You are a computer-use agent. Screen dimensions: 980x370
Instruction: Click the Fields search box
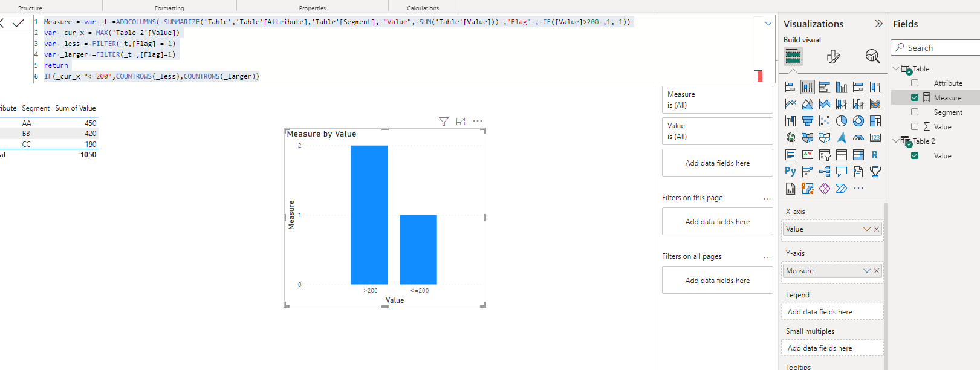coord(935,48)
